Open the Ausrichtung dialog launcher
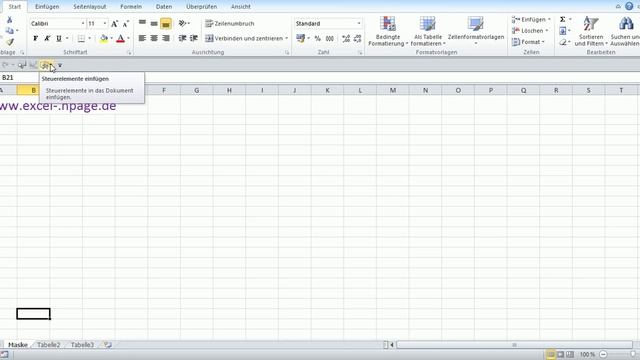 click(x=287, y=53)
